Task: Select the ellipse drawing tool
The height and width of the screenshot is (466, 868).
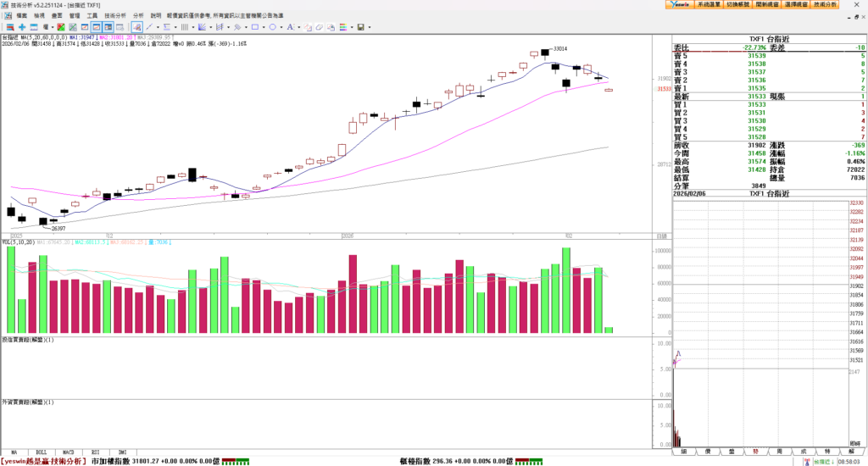Action: 272,27
